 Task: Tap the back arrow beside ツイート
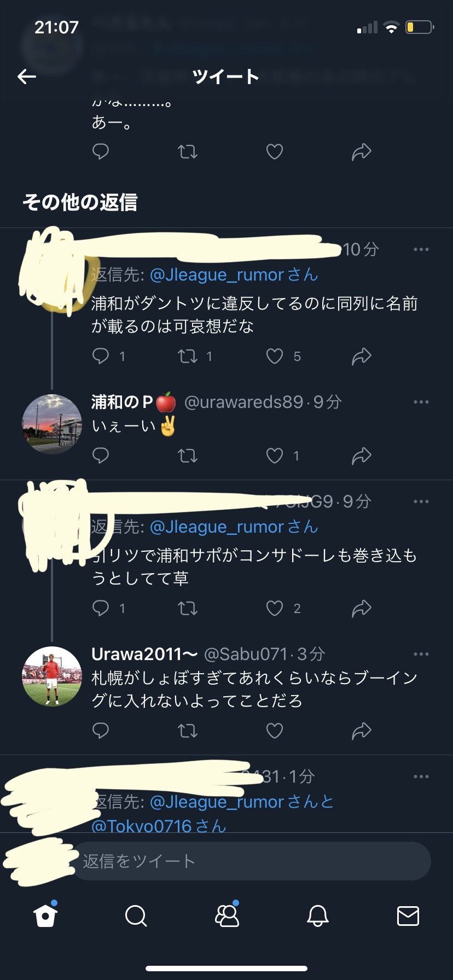[x=27, y=77]
